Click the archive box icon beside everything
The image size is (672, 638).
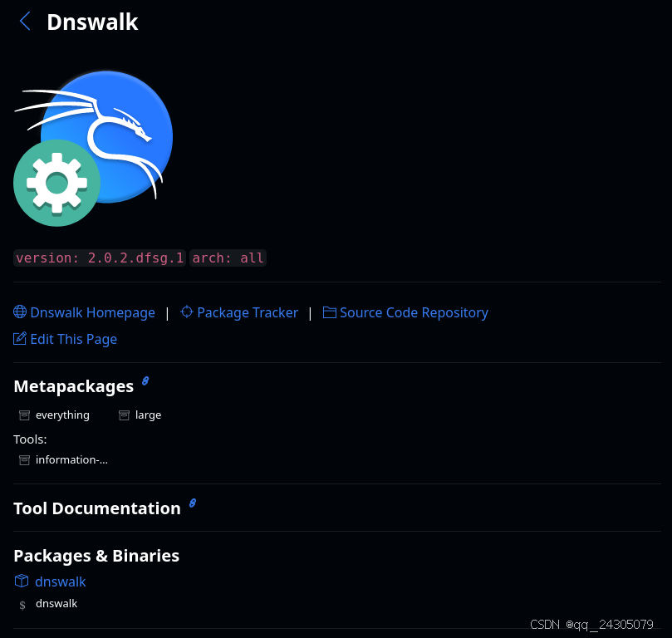point(24,415)
